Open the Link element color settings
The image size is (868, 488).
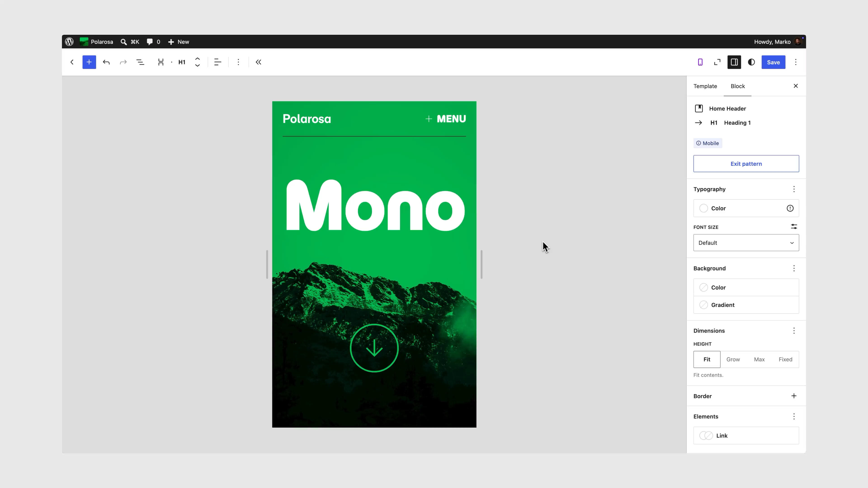(x=746, y=436)
